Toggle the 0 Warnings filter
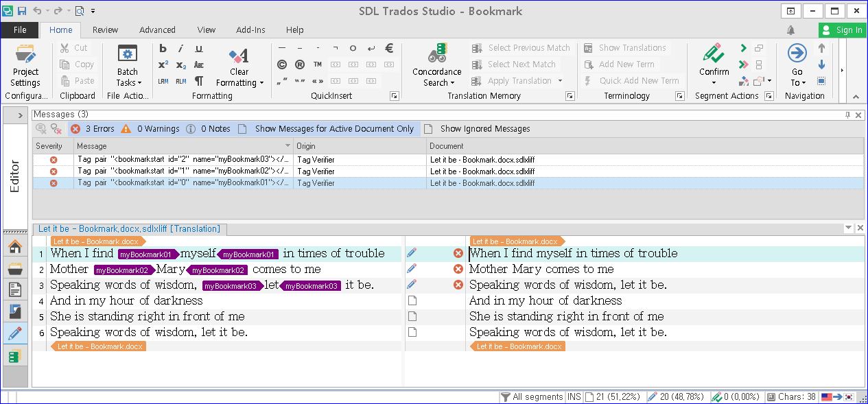The image size is (868, 404). [150, 129]
